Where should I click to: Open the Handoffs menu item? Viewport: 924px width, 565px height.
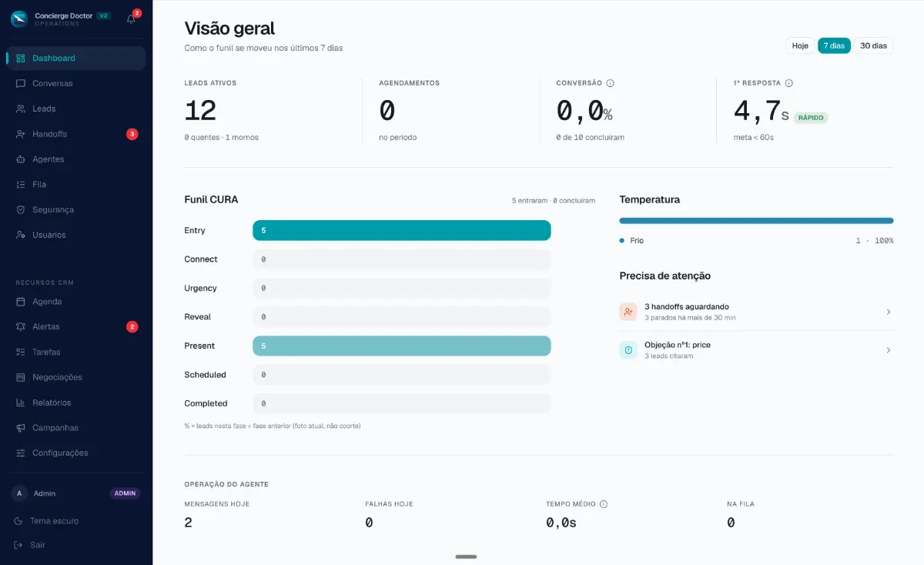75,134
